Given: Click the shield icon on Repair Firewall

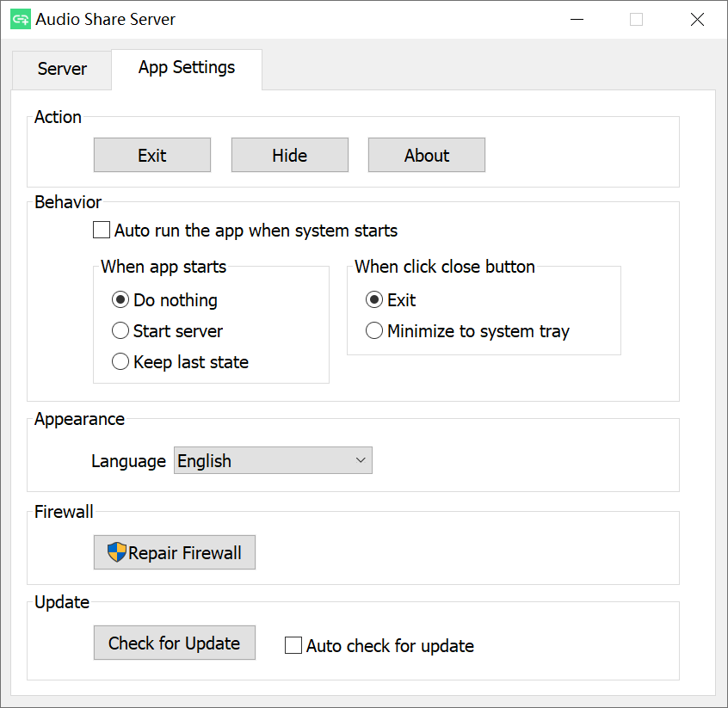Looking at the screenshot, I should [x=117, y=552].
